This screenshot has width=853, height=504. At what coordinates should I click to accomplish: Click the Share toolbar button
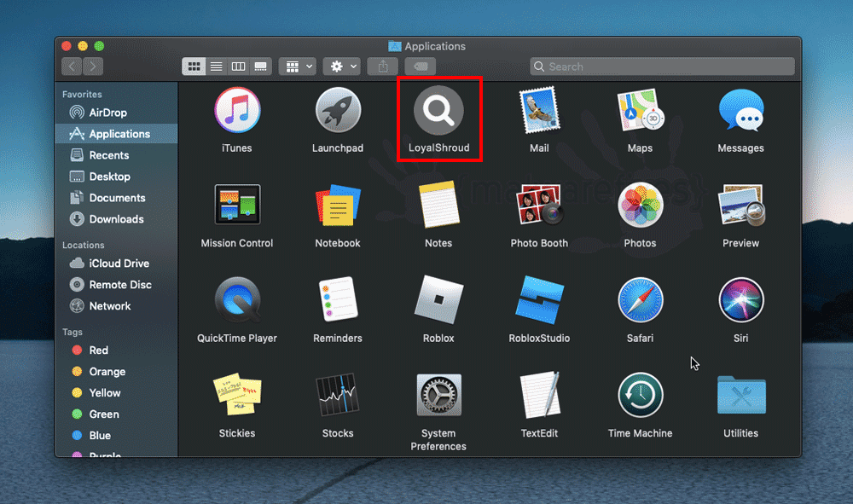(x=383, y=67)
